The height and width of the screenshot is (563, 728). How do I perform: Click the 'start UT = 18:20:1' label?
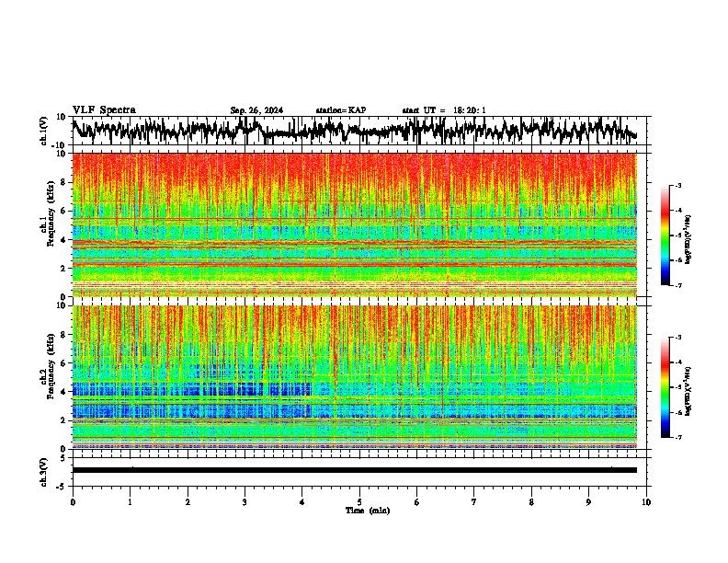(444, 110)
